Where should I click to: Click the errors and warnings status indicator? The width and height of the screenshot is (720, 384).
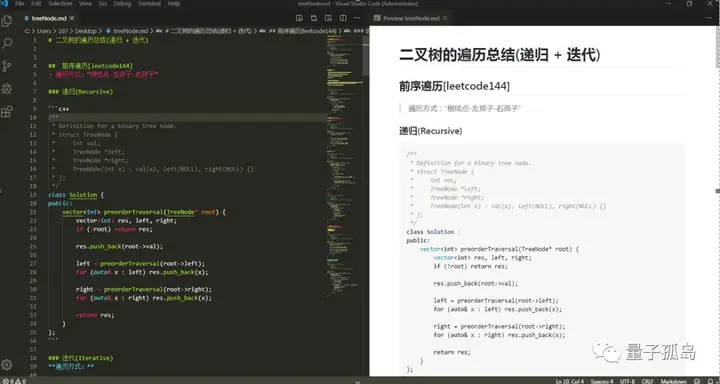tap(14, 381)
